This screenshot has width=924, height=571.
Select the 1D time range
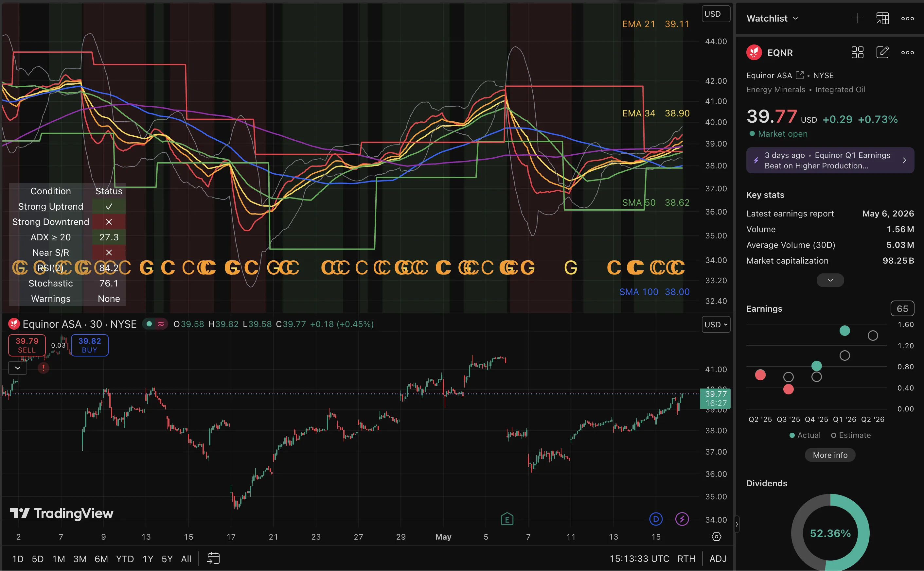tap(18, 559)
